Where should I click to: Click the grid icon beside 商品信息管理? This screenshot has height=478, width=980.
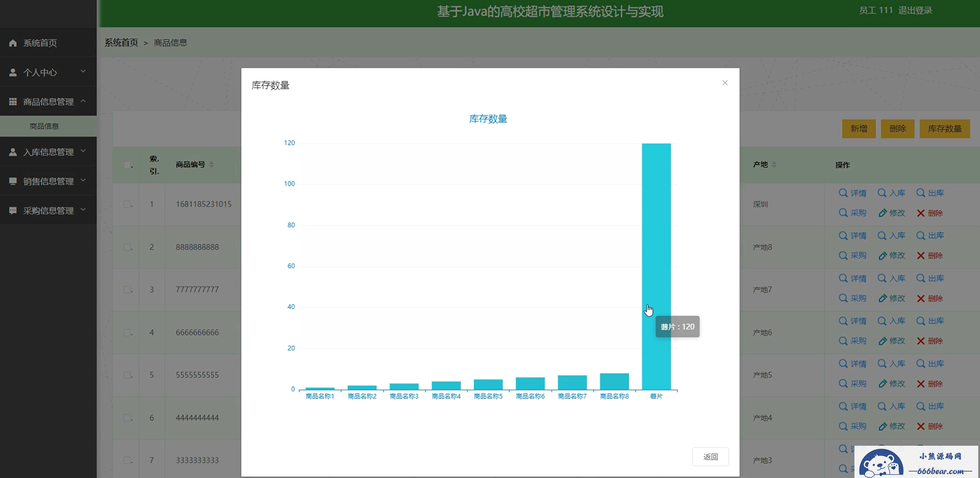[x=13, y=102]
